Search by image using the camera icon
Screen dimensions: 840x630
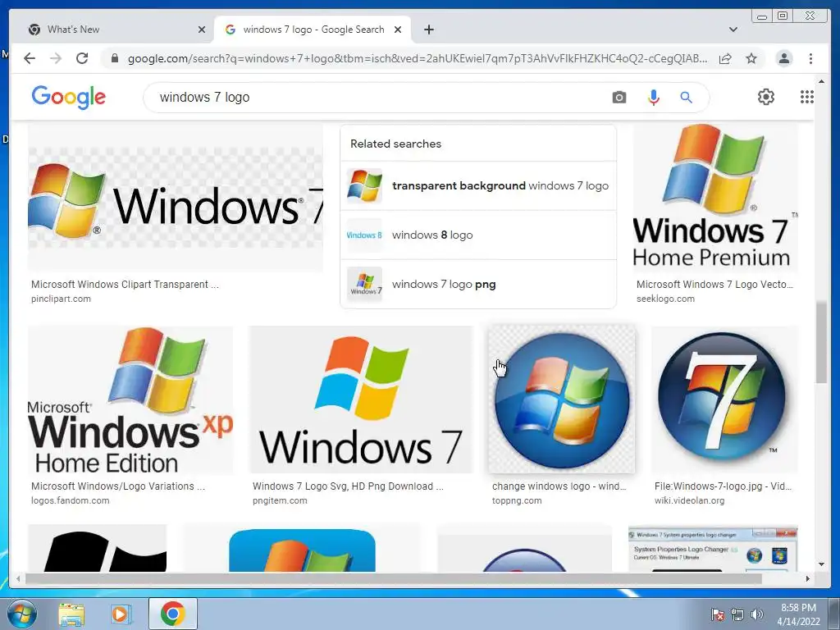(x=619, y=97)
